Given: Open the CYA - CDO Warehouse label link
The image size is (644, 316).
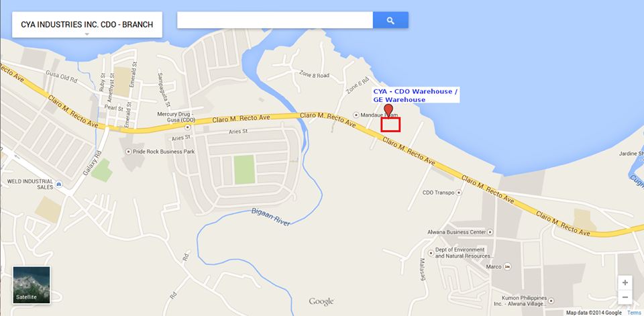Looking at the screenshot, I should (x=415, y=95).
